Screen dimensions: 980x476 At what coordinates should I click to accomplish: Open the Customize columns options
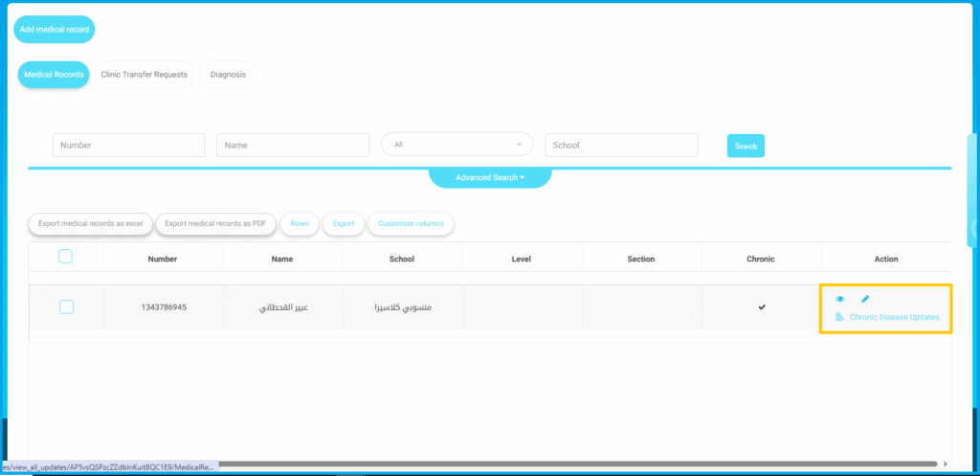(411, 223)
